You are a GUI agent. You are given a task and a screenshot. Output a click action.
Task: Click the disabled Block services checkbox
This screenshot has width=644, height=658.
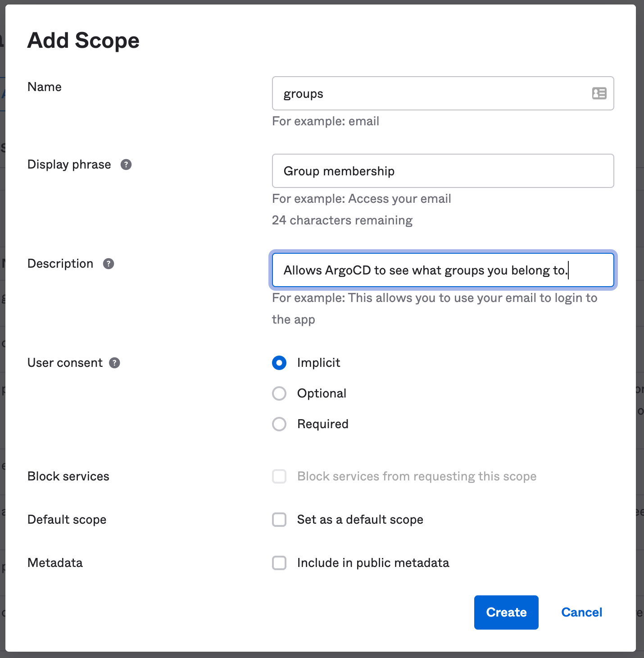(x=279, y=476)
